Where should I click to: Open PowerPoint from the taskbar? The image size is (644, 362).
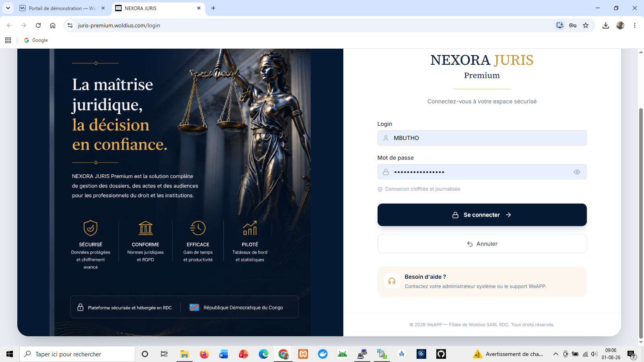click(244, 354)
